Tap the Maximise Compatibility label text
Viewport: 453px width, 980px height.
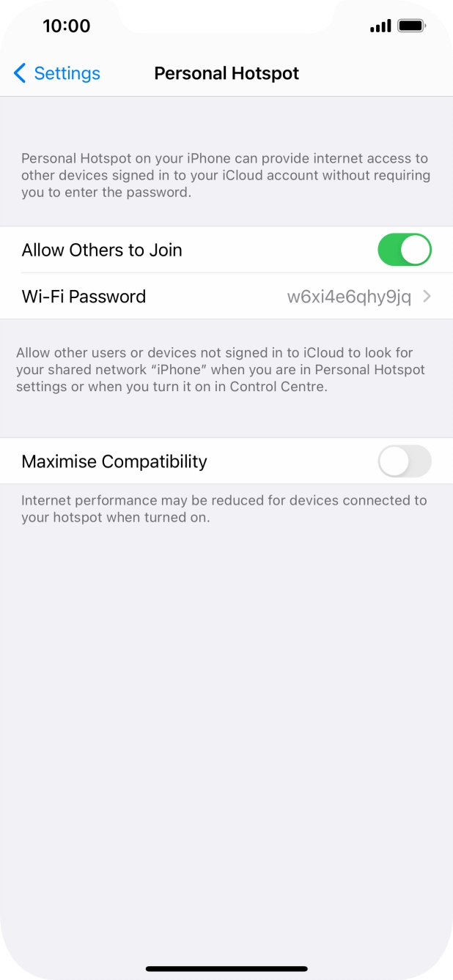114,461
